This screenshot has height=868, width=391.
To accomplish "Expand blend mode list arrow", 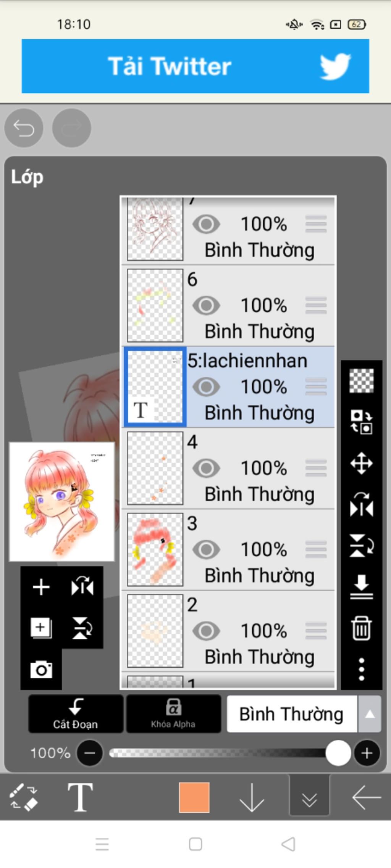I will click(x=369, y=714).
